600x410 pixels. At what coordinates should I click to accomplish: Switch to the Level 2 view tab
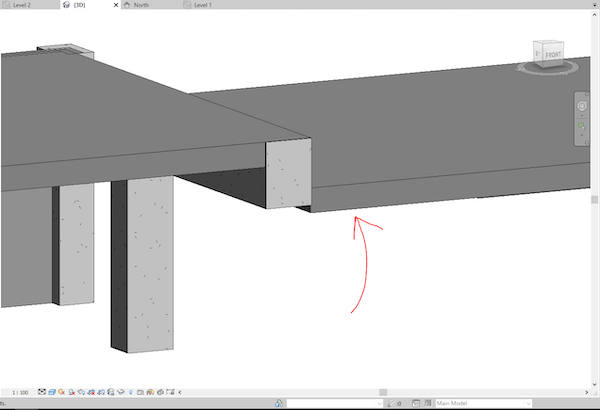pyautogui.click(x=23, y=5)
